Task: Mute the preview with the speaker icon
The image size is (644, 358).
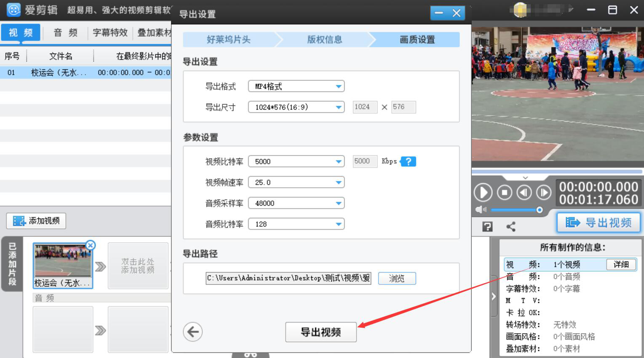Action: (x=480, y=210)
